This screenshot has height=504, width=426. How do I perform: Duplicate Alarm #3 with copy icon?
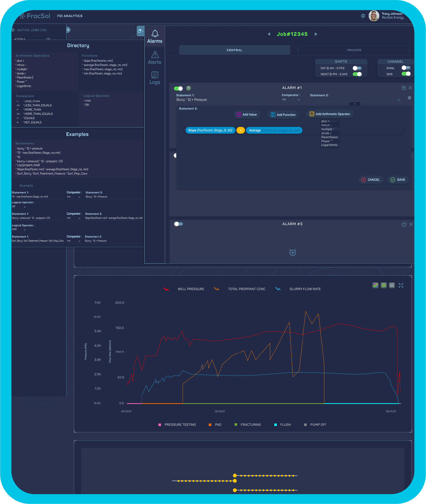tap(404, 224)
